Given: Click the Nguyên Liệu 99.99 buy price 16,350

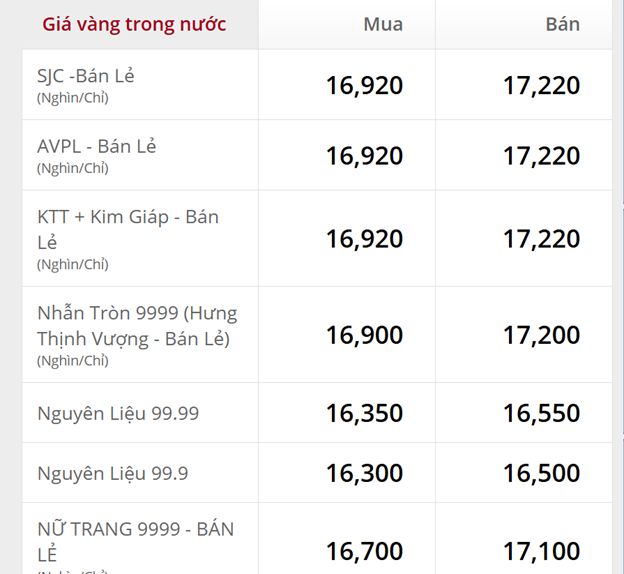Looking at the screenshot, I should (x=364, y=413).
